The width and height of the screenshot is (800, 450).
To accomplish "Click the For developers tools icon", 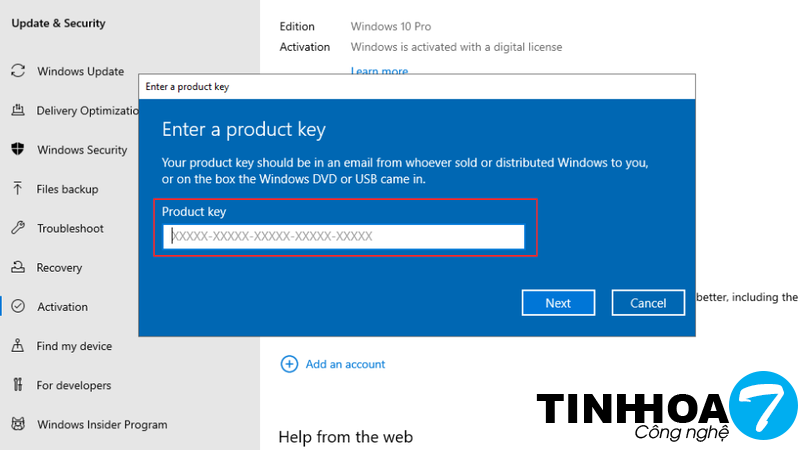I will coord(17,385).
